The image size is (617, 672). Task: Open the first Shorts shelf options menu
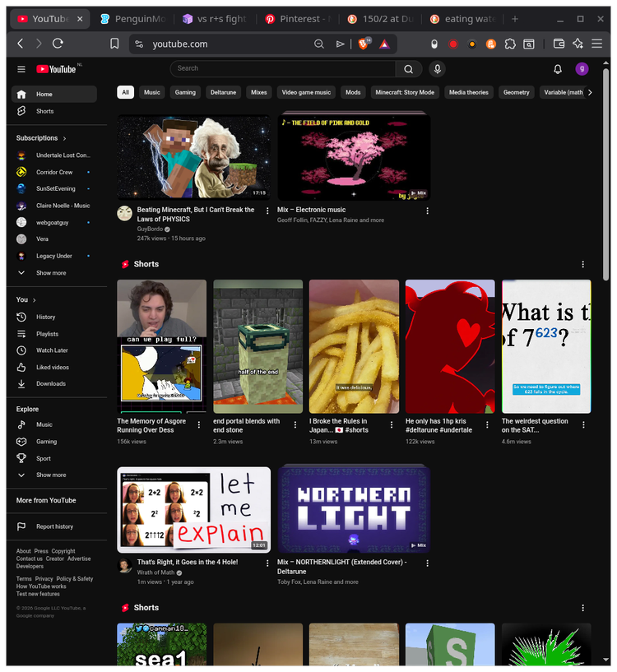click(583, 264)
